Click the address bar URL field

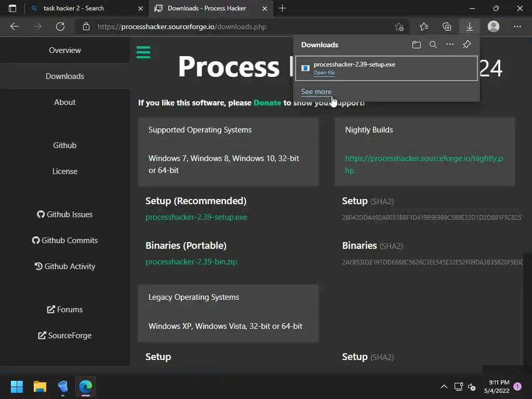tap(234, 26)
